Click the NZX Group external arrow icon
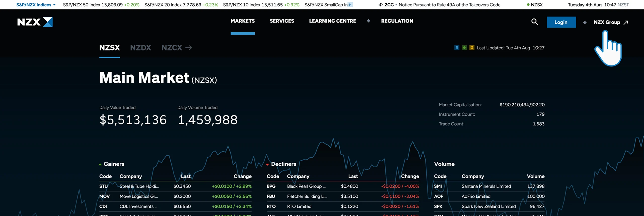 (626, 22)
